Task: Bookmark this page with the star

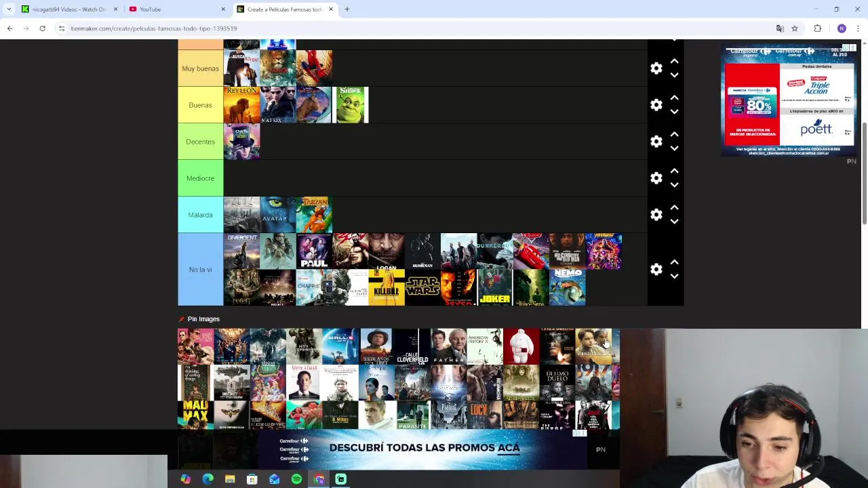Action: point(795,28)
